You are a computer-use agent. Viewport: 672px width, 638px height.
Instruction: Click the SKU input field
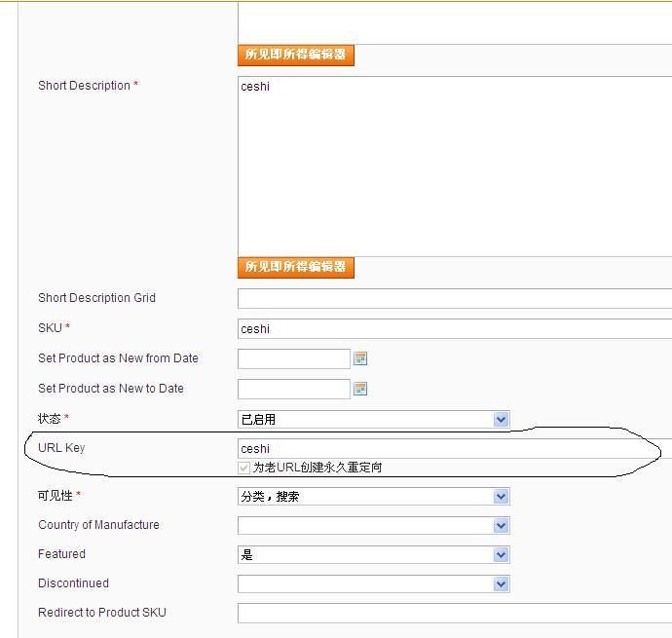click(454, 329)
